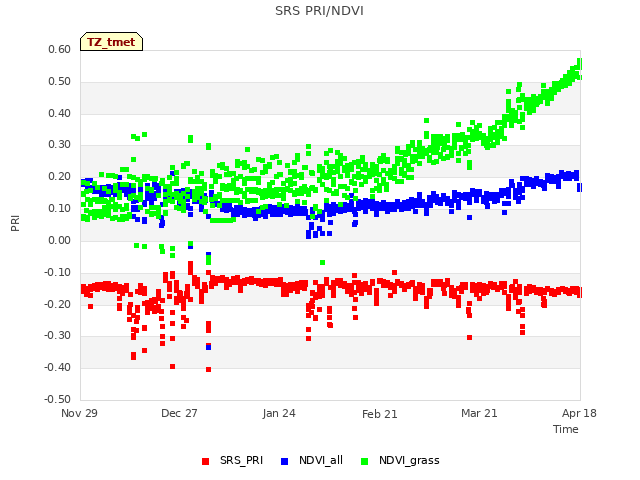Click the -0.30 y-axis tick label

click(58, 336)
